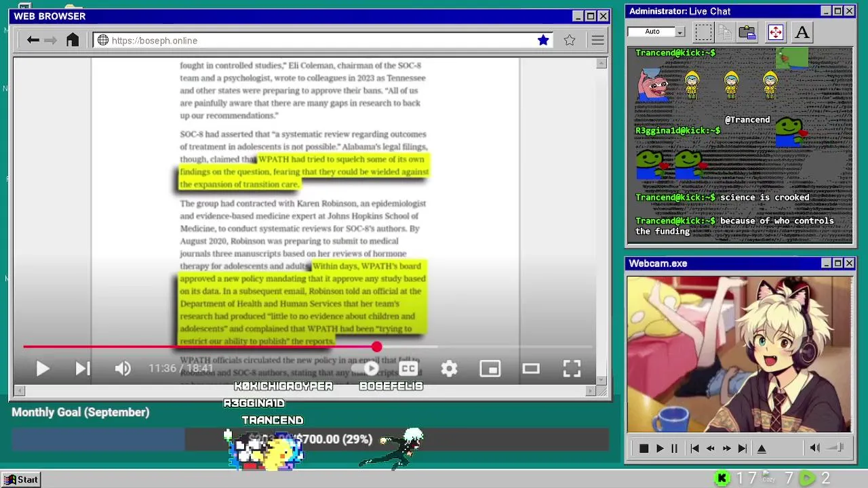The width and height of the screenshot is (868, 488).
Task: Go back with the browser back arrow
Action: [x=33, y=41]
